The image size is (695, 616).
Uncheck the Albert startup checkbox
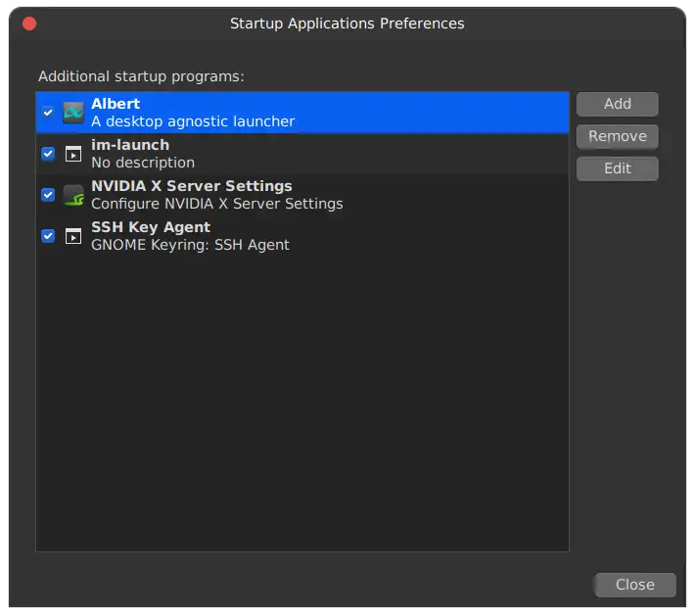(48, 113)
